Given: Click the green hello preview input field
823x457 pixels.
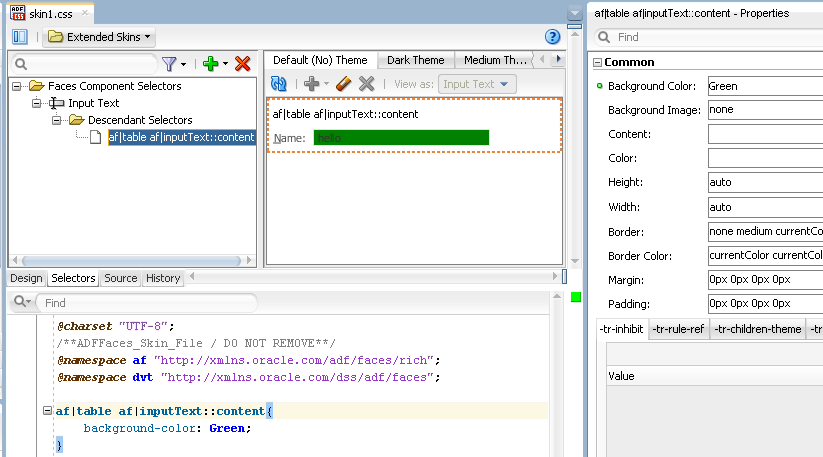Looking at the screenshot, I should pyautogui.click(x=401, y=138).
